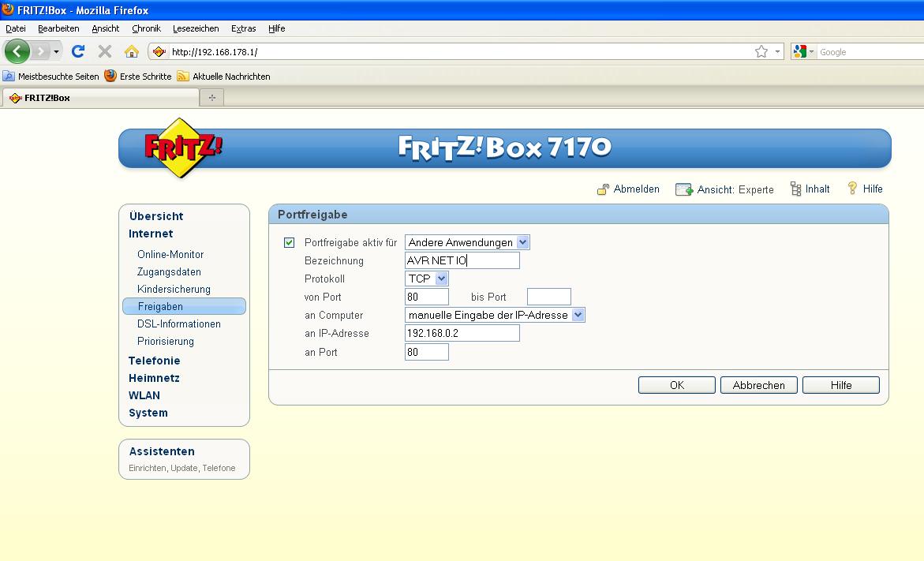Open Meistbesuchte Seiten bookmark folder

pyautogui.click(x=51, y=77)
